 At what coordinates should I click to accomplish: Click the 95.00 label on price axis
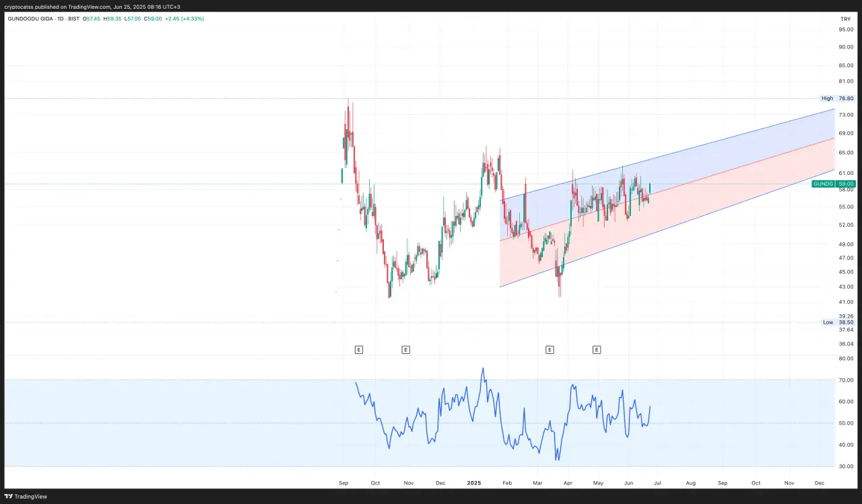coord(845,30)
